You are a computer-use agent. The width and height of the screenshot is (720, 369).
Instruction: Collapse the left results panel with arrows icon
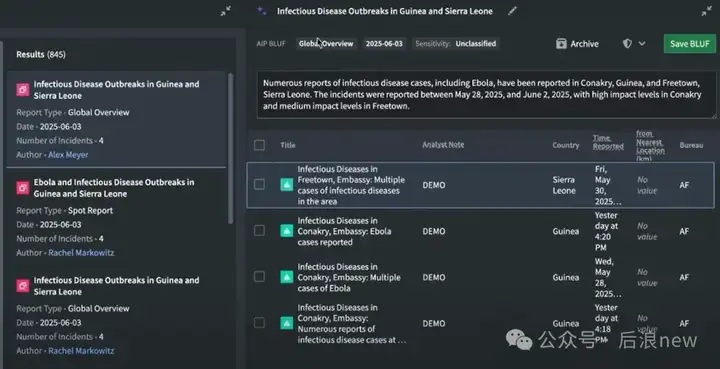225,11
